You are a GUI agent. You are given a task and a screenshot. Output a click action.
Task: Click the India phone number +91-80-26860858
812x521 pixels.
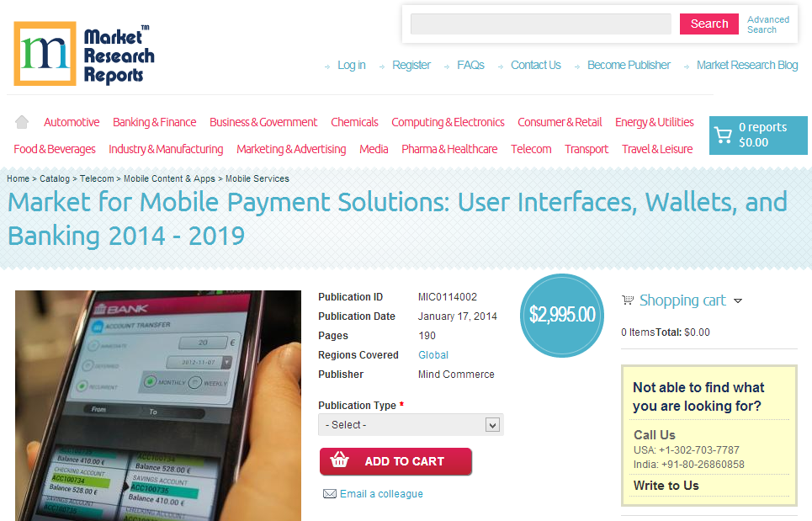[703, 465]
